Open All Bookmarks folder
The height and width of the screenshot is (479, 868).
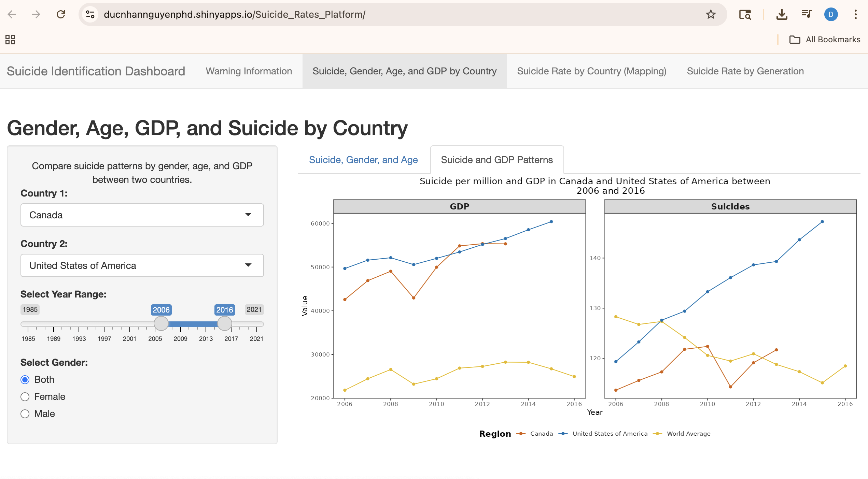click(825, 40)
